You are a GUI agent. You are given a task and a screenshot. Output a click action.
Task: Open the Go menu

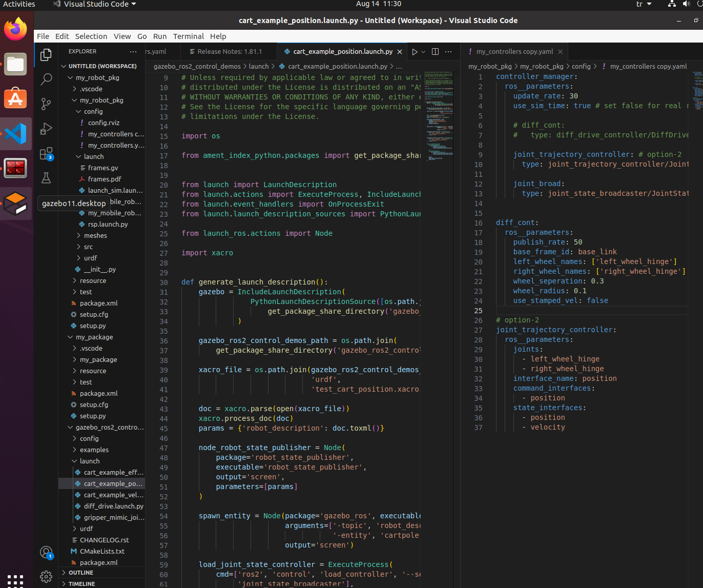[x=142, y=36]
